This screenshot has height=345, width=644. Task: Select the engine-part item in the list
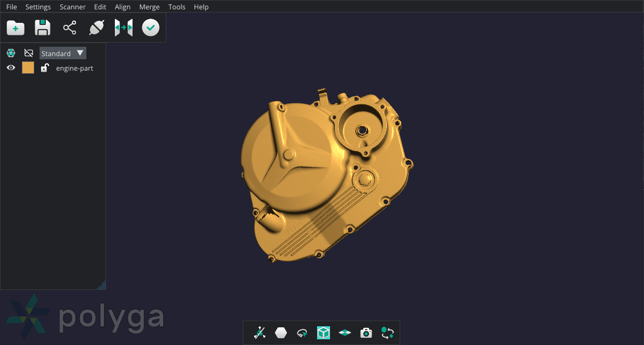click(74, 68)
